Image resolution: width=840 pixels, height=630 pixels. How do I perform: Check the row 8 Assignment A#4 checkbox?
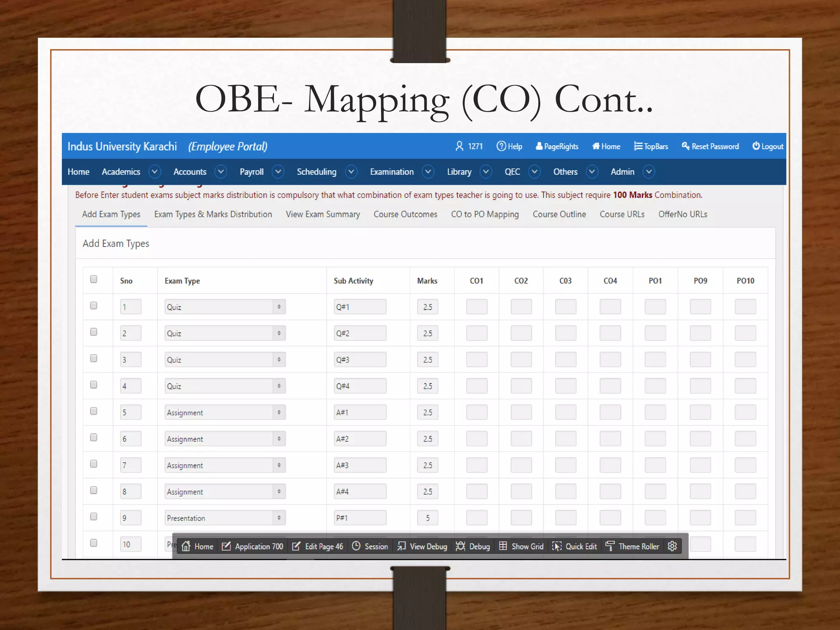click(94, 490)
